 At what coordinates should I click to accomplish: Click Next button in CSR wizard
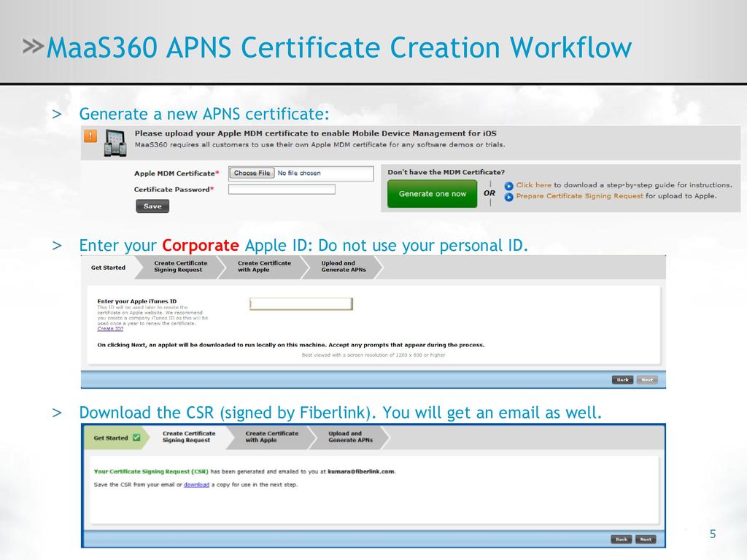coord(646,540)
